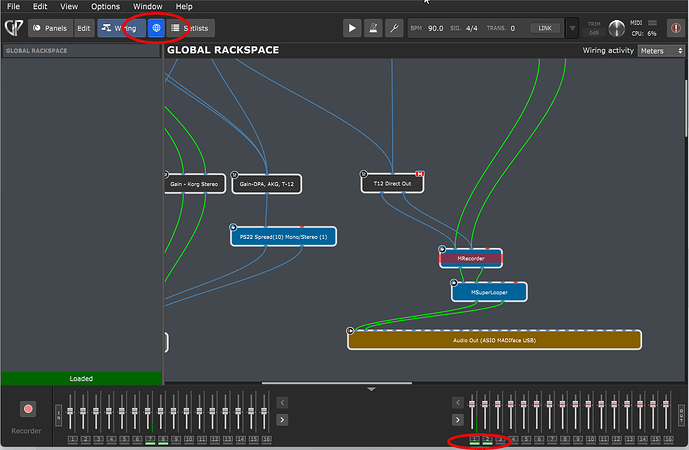Open the Options menu
The width and height of the screenshot is (689, 450).
tap(105, 6)
